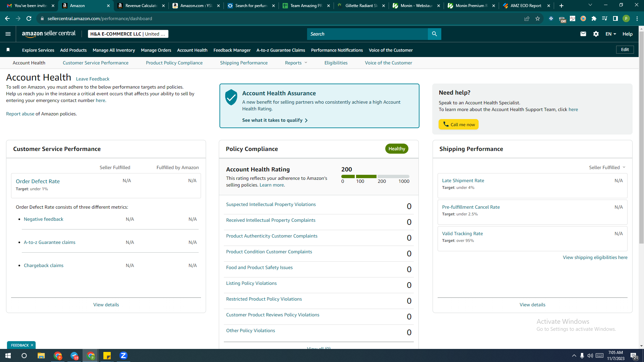The image size is (644, 362).
Task: Open the settings gear icon
Action: click(596, 34)
